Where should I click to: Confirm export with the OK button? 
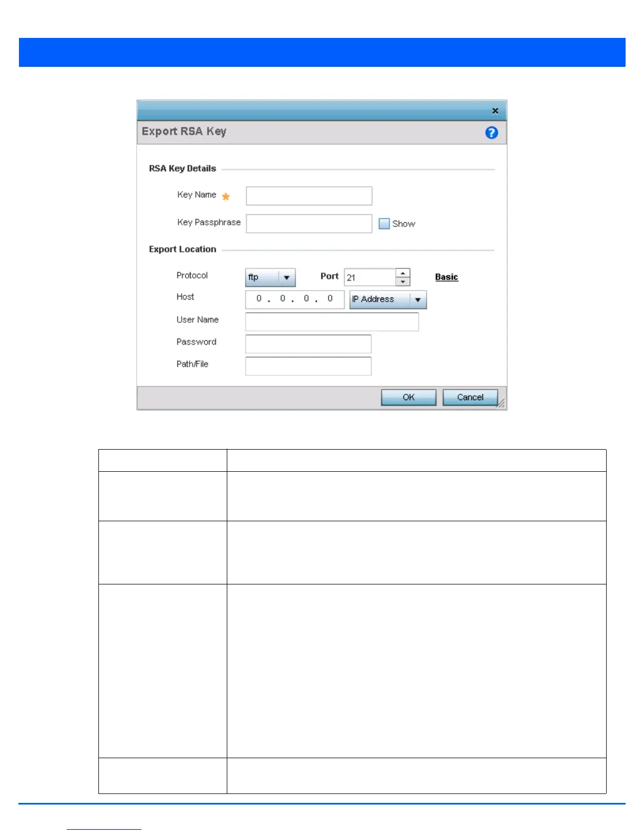pos(409,398)
